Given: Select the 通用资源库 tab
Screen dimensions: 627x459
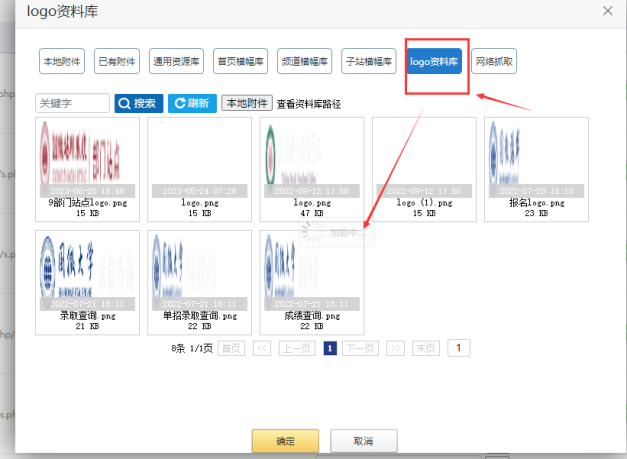Looking at the screenshot, I should tap(176, 62).
